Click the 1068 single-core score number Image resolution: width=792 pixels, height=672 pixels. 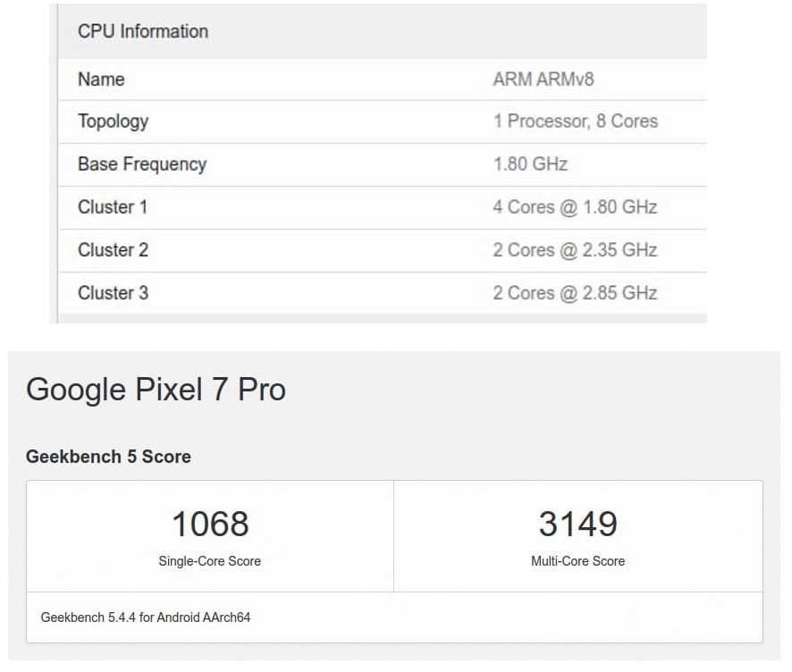coord(210,525)
